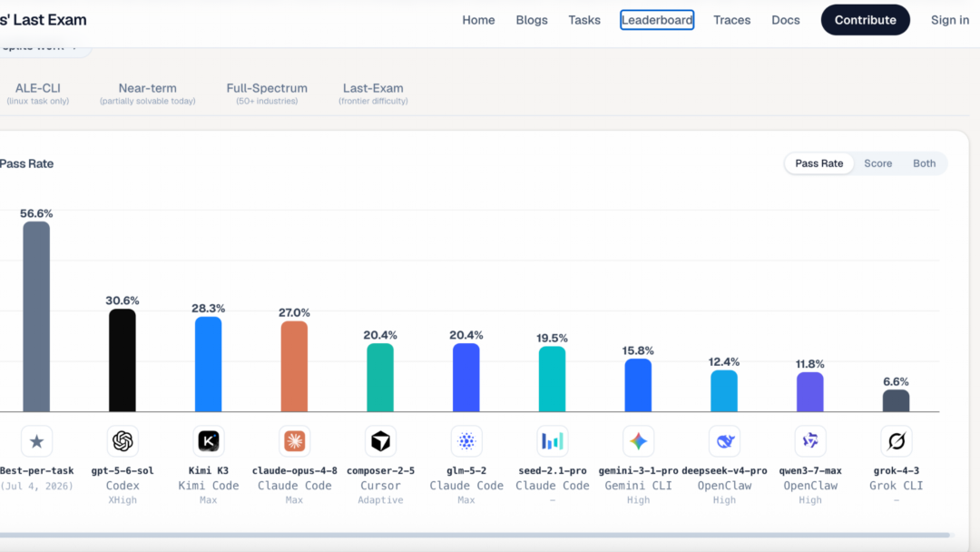
Task: Open the Full-Spectrum tab
Action: pyautogui.click(x=267, y=94)
